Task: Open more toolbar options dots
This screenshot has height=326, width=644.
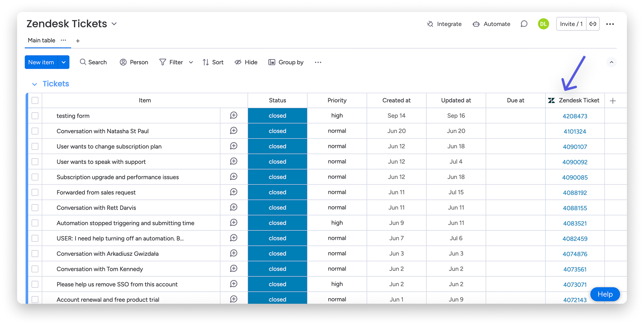Action: coord(318,62)
